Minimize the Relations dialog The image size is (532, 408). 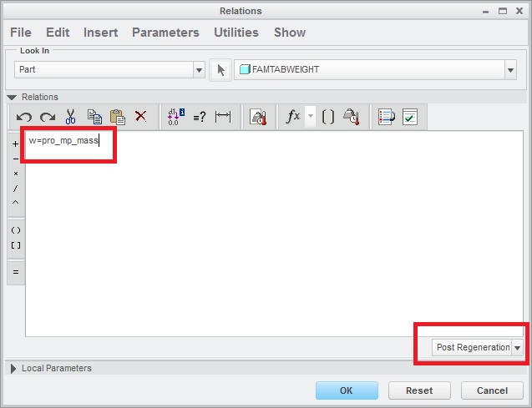[485, 11]
